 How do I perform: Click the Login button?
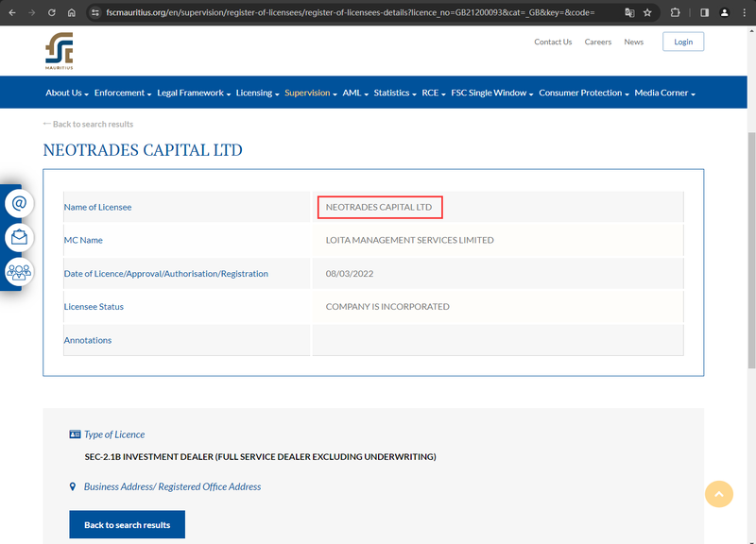pyautogui.click(x=683, y=42)
